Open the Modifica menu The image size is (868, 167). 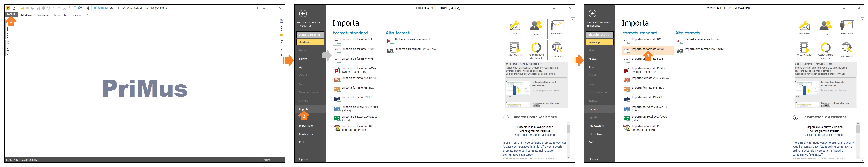pyautogui.click(x=26, y=15)
